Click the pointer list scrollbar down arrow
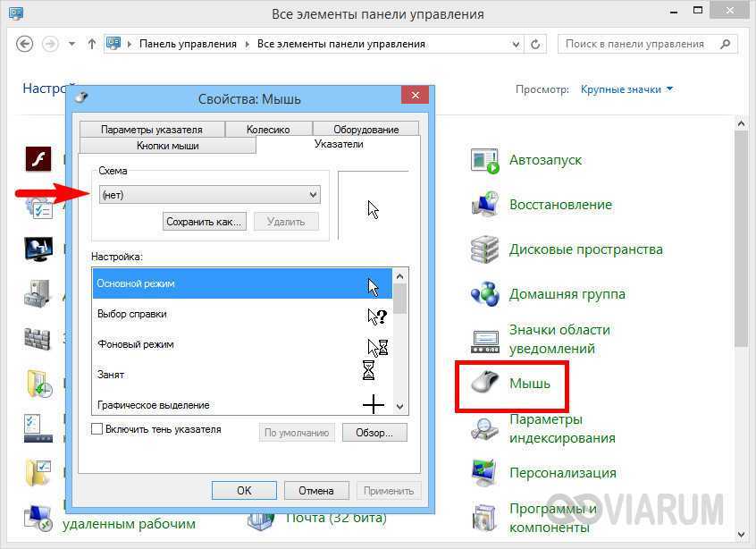 (x=399, y=406)
